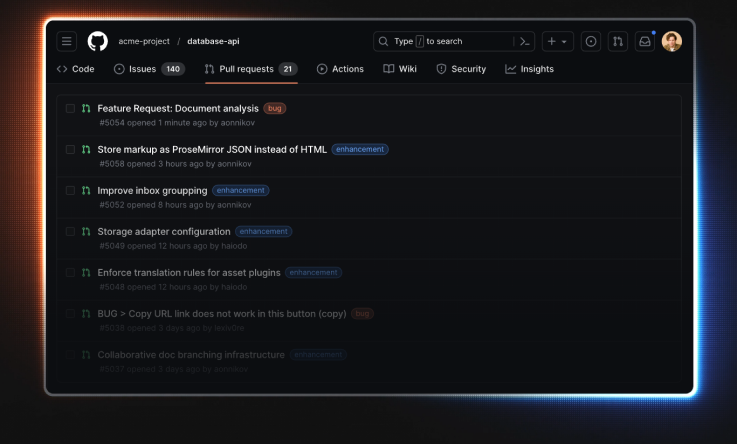Image resolution: width=737 pixels, height=444 pixels.
Task: Click the pull request icon beside Improve inbox groupping
Action: point(86,190)
